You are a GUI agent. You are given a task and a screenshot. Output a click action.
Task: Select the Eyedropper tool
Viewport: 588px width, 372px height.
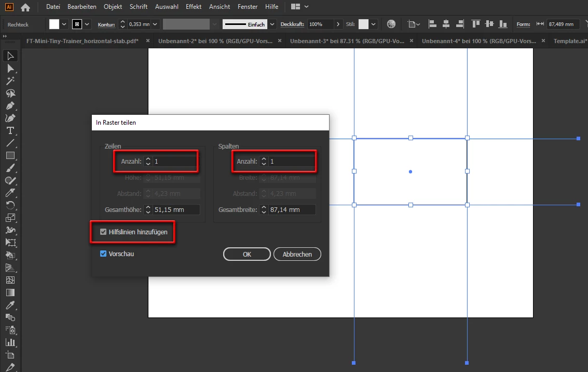(x=10, y=305)
